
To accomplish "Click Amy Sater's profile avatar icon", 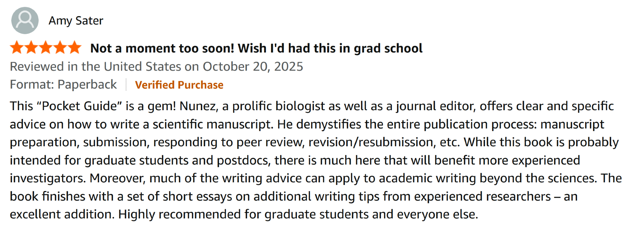I will tap(25, 21).
